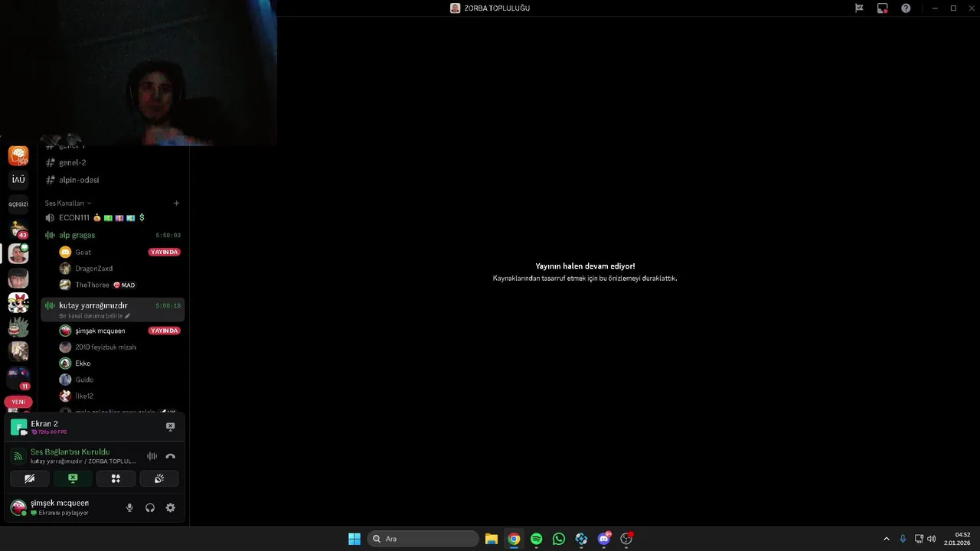Select user Goat in voice list

click(83, 252)
